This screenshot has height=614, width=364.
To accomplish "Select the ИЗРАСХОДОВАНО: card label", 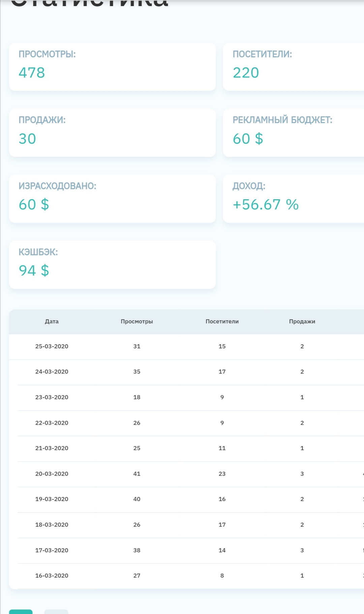I will (x=57, y=186).
